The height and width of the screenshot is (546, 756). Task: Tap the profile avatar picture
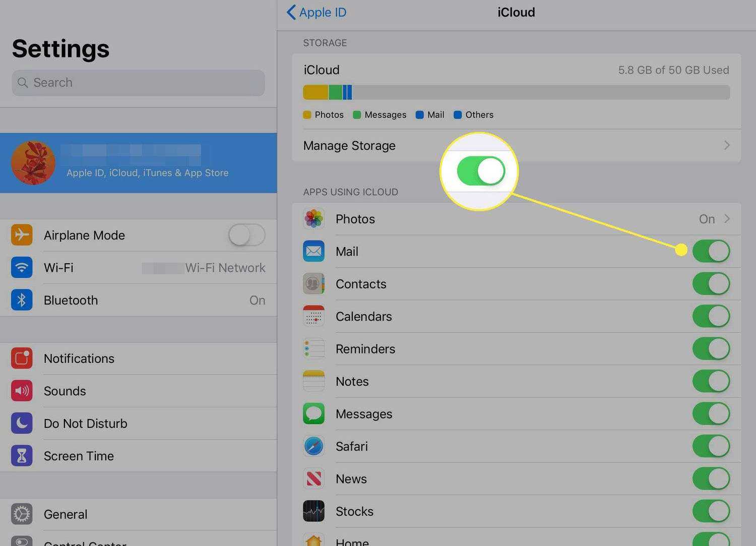(x=33, y=162)
